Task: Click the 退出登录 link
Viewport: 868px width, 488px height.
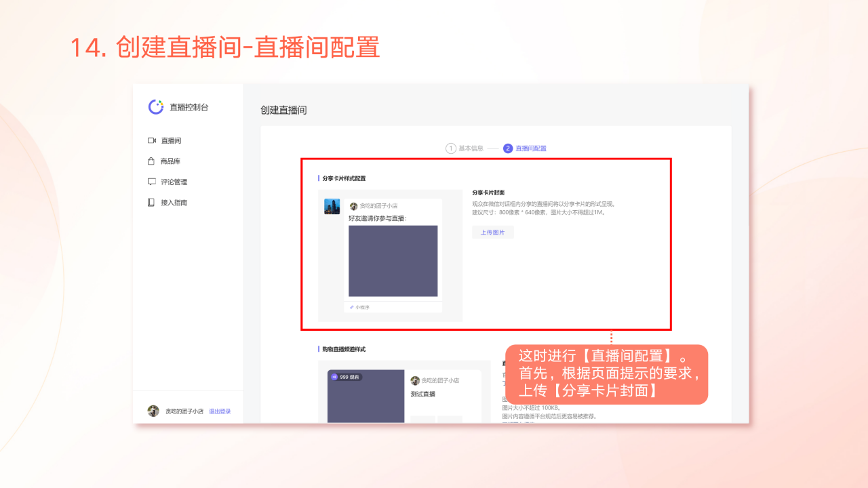Action: tap(220, 411)
